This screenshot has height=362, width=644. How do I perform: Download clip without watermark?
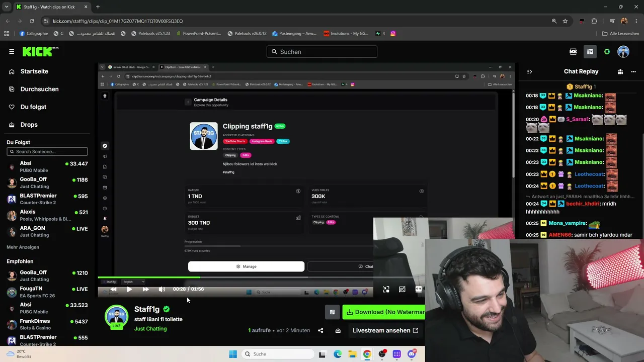(384, 312)
